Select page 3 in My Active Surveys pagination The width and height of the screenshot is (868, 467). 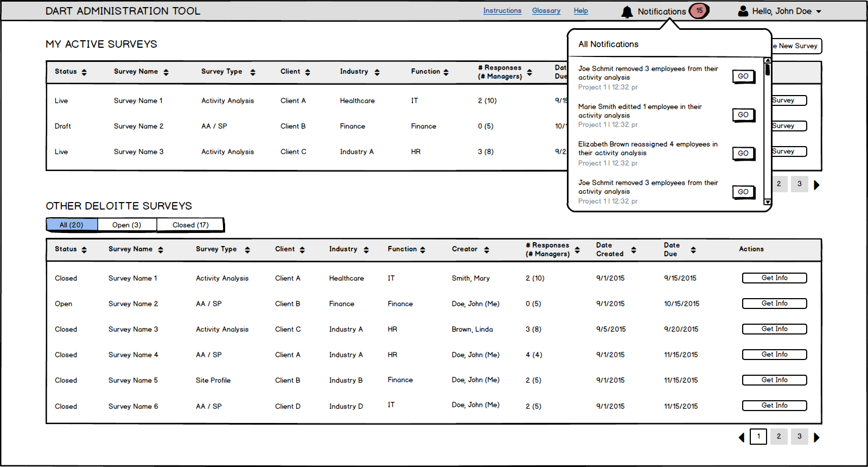coord(799,184)
